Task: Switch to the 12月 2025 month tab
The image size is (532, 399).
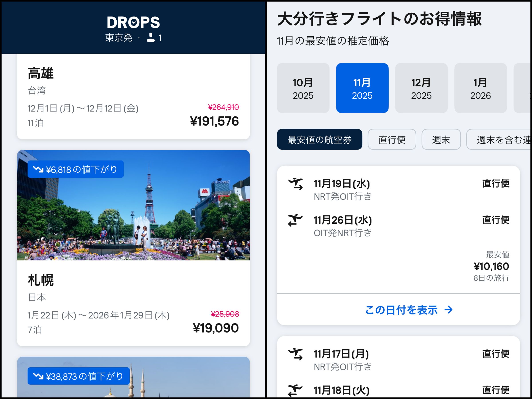Action: pos(421,88)
